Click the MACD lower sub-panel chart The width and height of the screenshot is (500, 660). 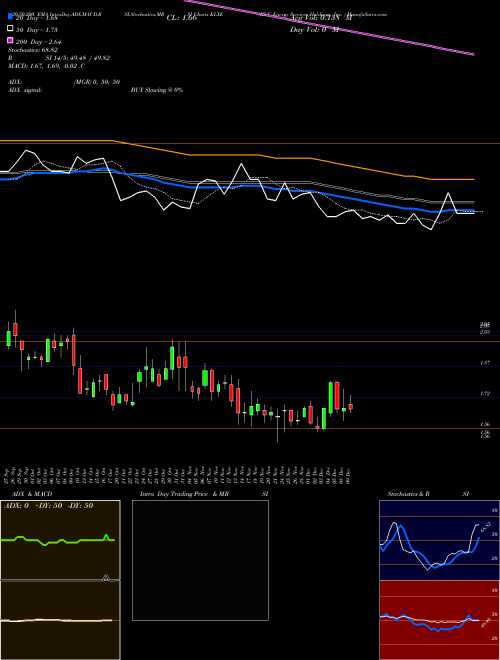(60, 620)
